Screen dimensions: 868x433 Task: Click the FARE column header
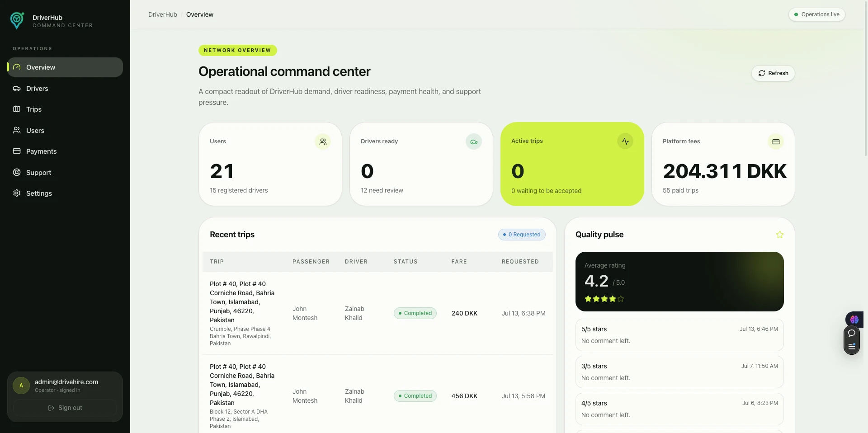tap(459, 262)
